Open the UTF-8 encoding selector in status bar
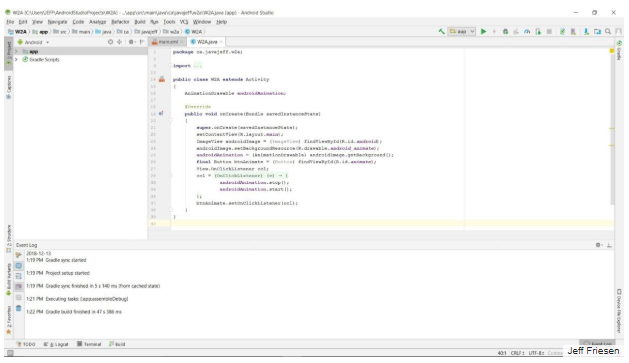 point(536,353)
